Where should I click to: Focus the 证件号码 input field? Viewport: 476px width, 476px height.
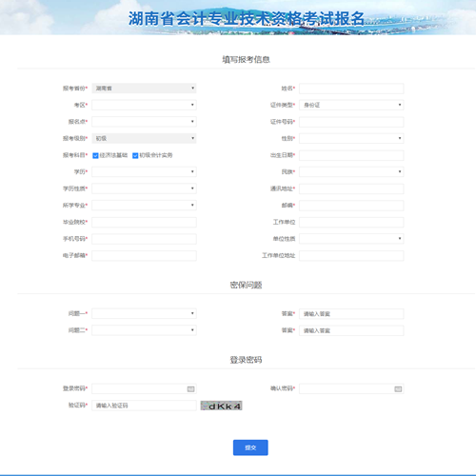[x=351, y=122]
